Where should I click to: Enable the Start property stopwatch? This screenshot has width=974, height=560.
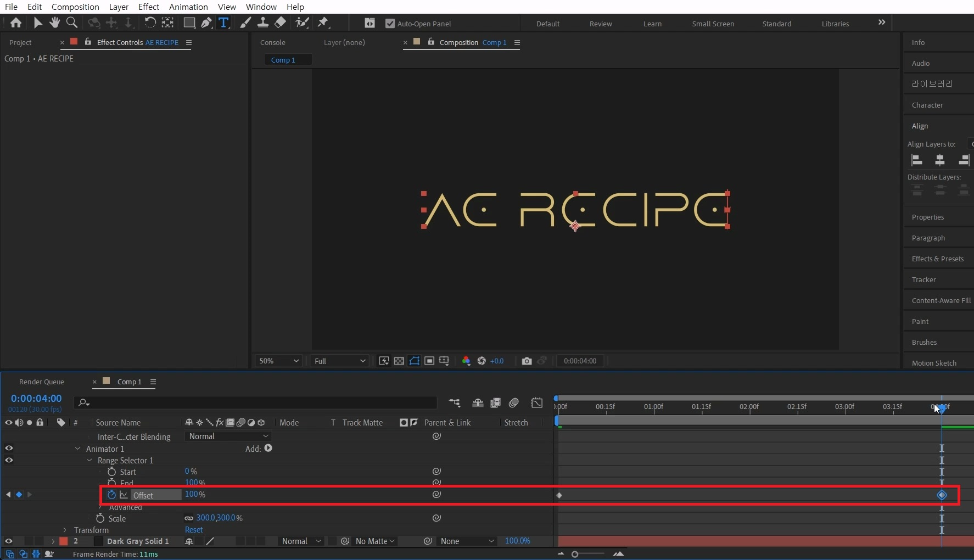(x=111, y=472)
